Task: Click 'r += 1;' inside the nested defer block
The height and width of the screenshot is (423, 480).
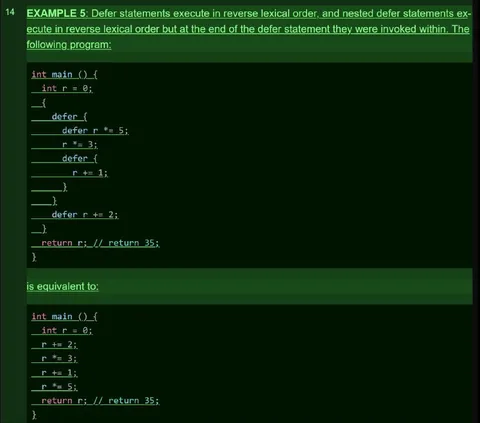Action: 90,173
